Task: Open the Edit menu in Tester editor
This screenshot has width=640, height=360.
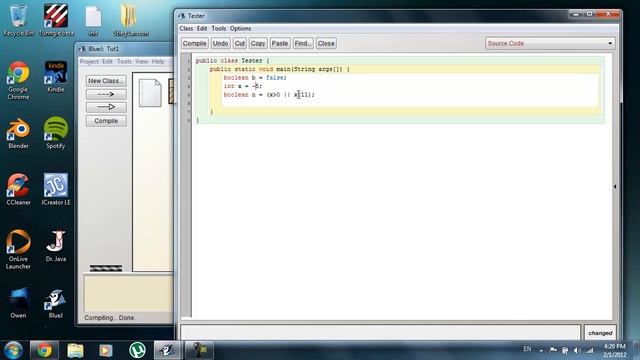Action: click(x=202, y=29)
